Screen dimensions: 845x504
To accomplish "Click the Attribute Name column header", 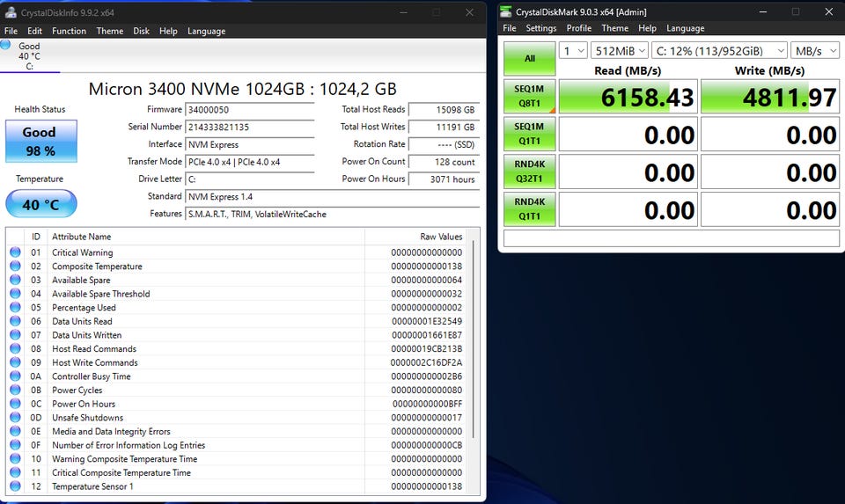I will (x=207, y=237).
